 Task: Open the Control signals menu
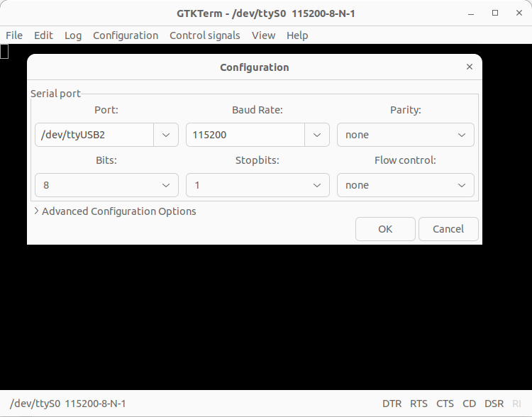205,35
